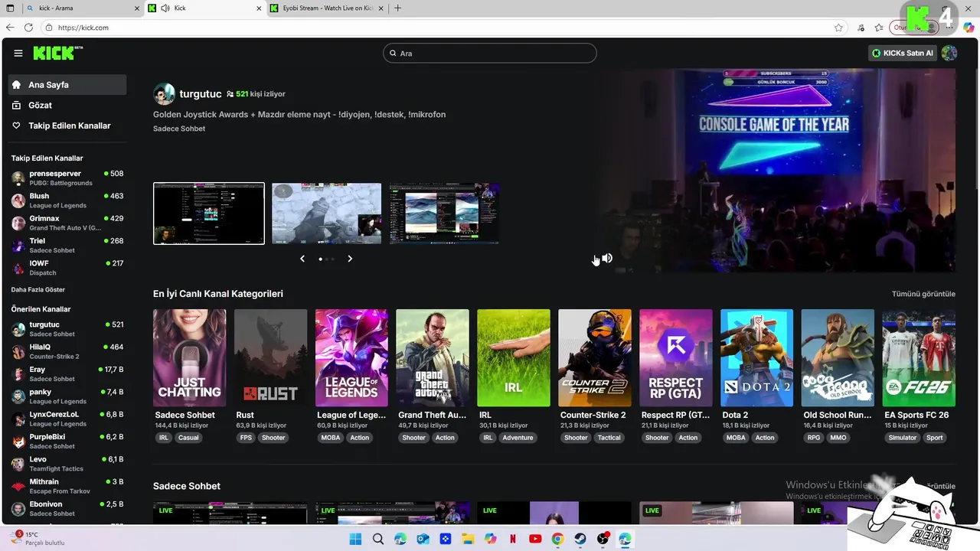Open OBS Studio from the taskbar
The width and height of the screenshot is (980, 551).
coord(603,539)
